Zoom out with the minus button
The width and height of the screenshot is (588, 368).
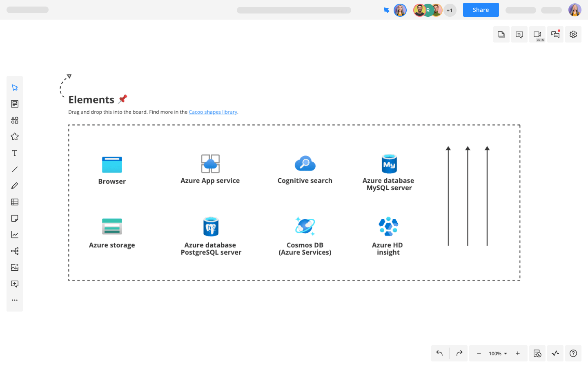point(479,353)
